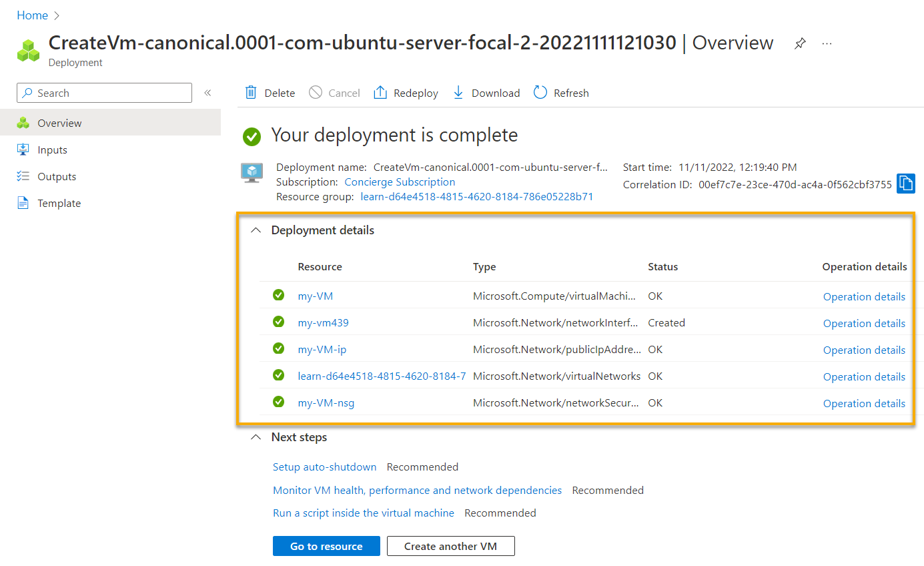Click the Redeploy upload icon
Screen dimensions: 924x566
pos(380,93)
